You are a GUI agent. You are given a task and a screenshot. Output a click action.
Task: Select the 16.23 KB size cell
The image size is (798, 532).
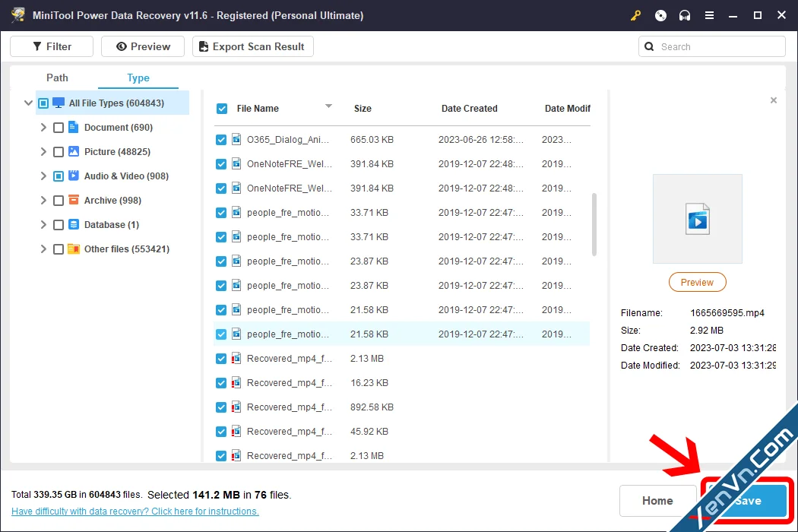369,383
